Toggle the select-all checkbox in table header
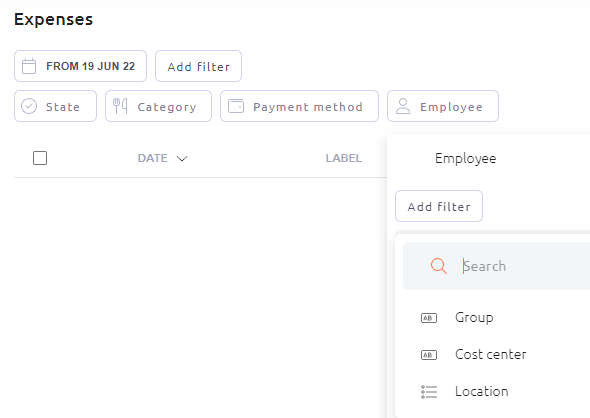Screen dimensions: 590x418 [x=40, y=158]
